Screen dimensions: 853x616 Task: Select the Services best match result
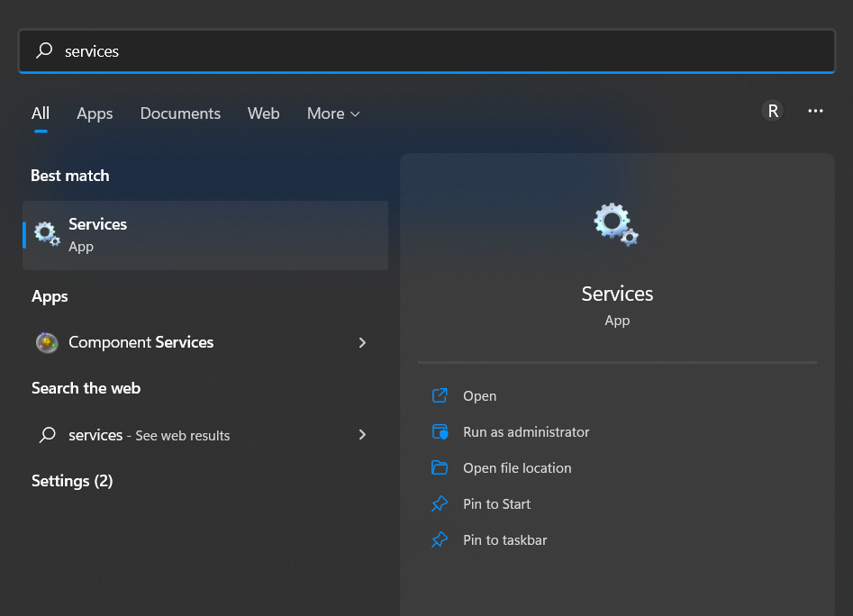(x=205, y=235)
